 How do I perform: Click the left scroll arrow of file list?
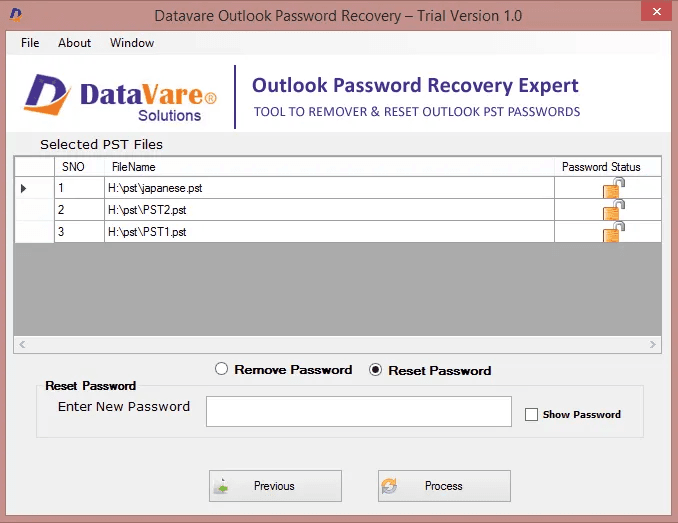[x=22, y=344]
